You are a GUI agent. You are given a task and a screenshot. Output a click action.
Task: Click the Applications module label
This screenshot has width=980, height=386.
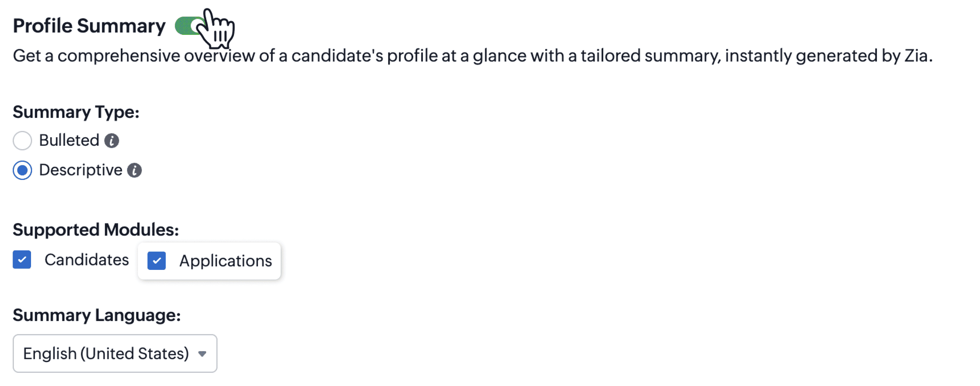tap(225, 261)
